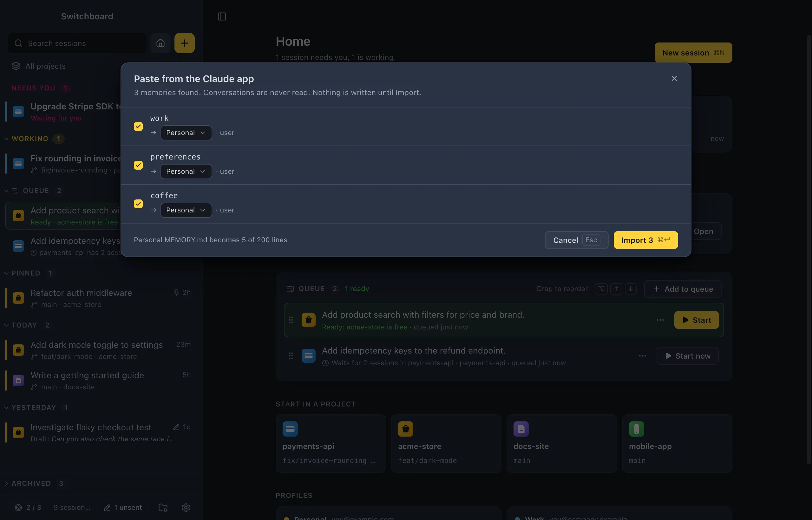Screen dimensions: 812x520
Task: Click the payments-api project icon card
Action: (331, 443)
